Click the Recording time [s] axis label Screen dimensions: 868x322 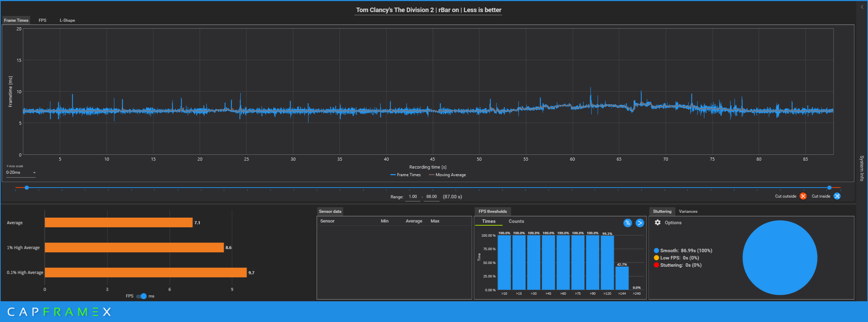click(428, 167)
